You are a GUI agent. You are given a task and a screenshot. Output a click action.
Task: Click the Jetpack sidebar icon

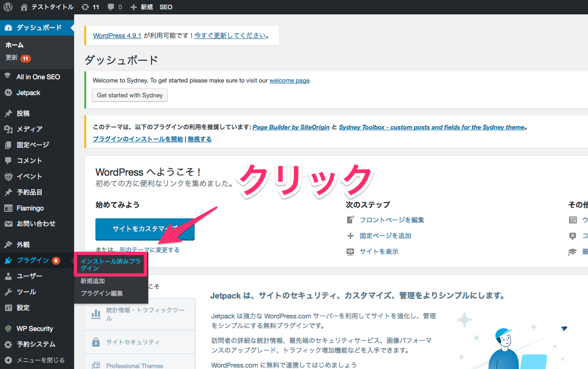point(8,93)
